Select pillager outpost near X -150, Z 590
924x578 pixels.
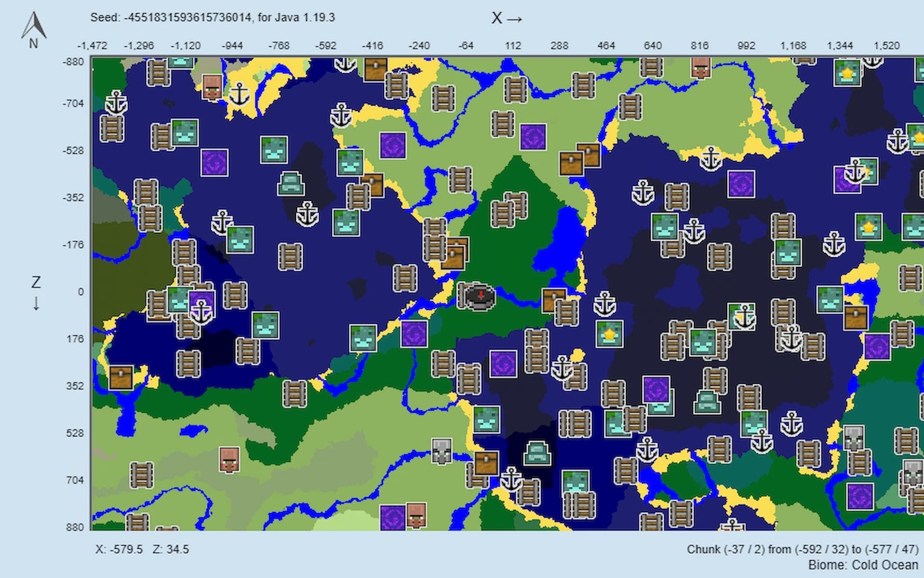pyautogui.click(x=442, y=451)
